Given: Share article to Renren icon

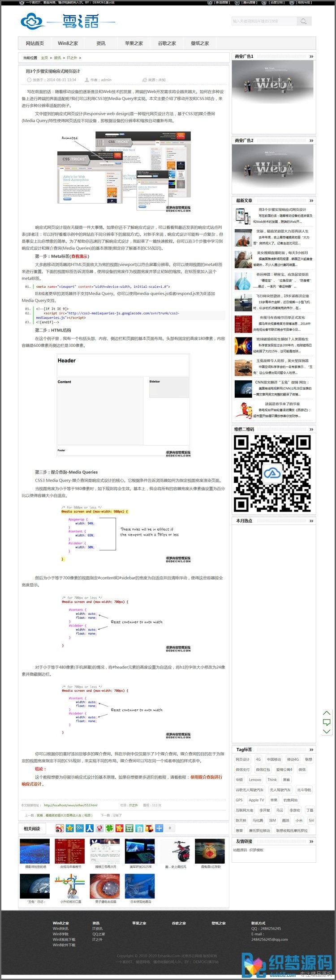Looking at the screenshot, I should (x=89, y=828).
